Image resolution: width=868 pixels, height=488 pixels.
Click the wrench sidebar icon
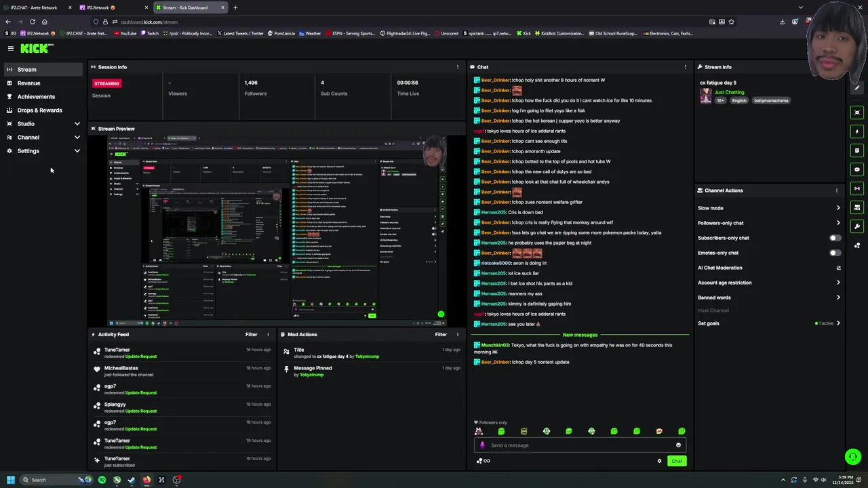coord(857,226)
